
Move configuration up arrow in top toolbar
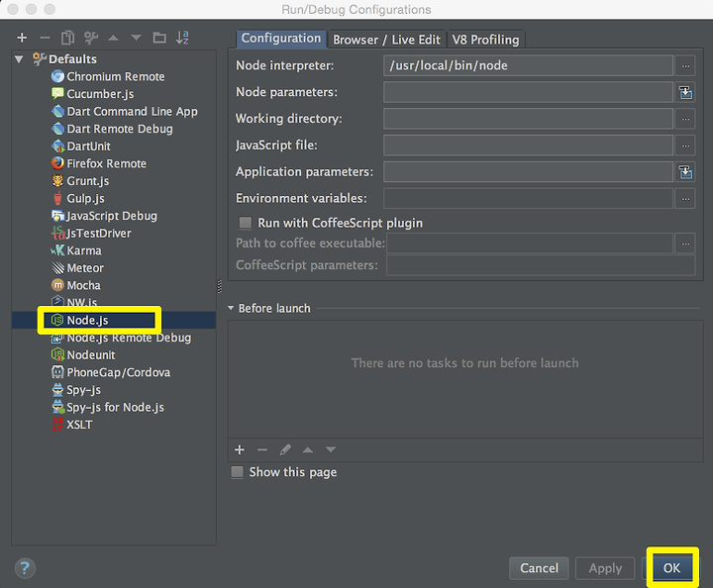pos(113,38)
